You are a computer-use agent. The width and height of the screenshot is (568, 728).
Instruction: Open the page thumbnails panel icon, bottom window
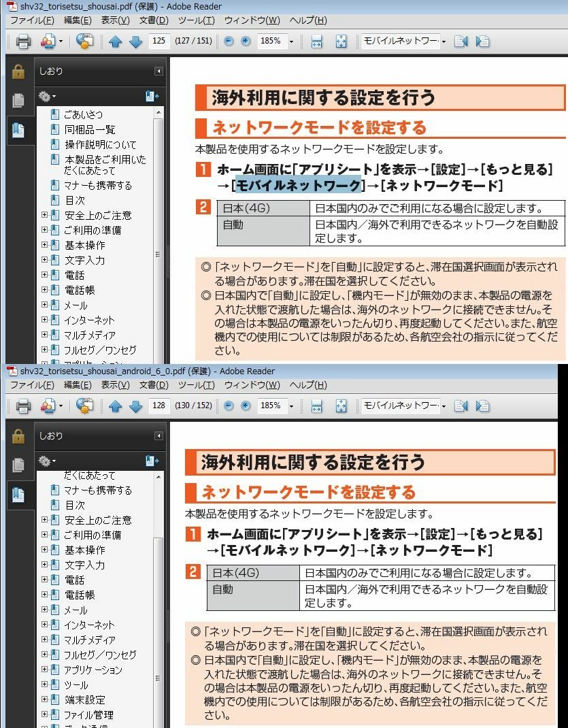point(18,465)
